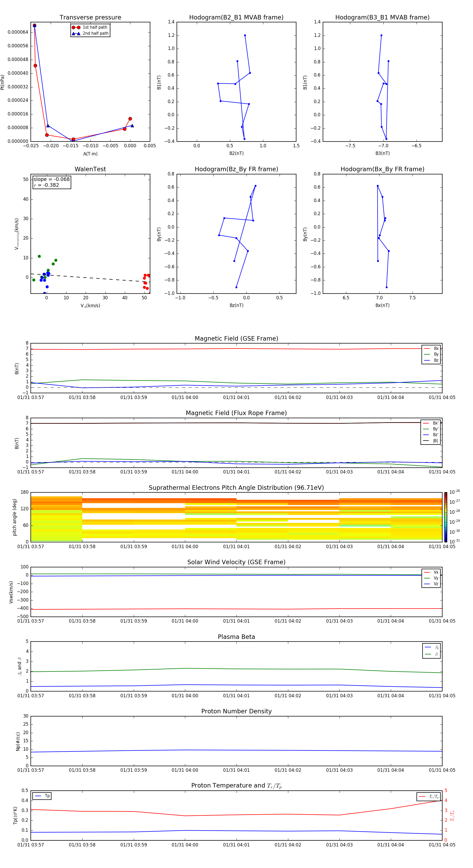
Task: Select 'By' in the GSE field legend
Action: pos(431,355)
